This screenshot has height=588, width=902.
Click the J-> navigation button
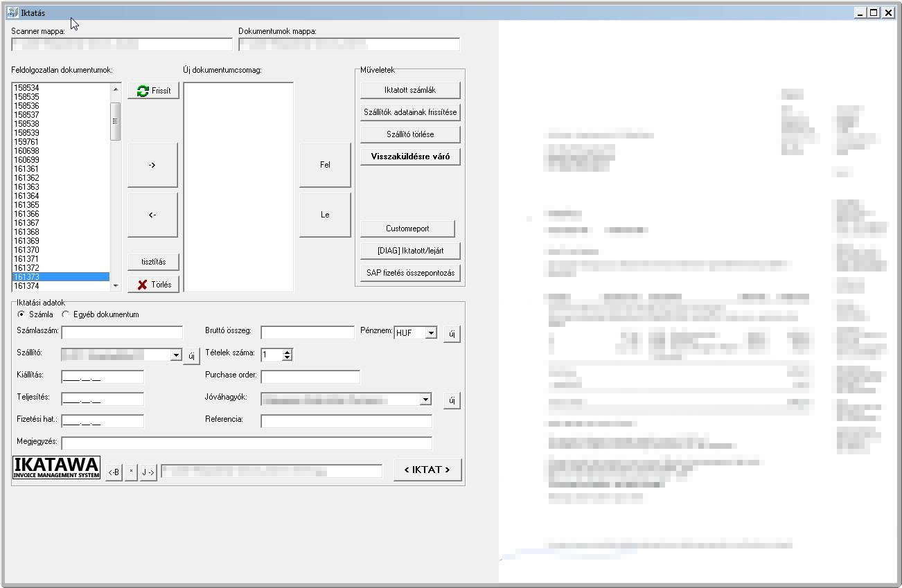point(148,472)
